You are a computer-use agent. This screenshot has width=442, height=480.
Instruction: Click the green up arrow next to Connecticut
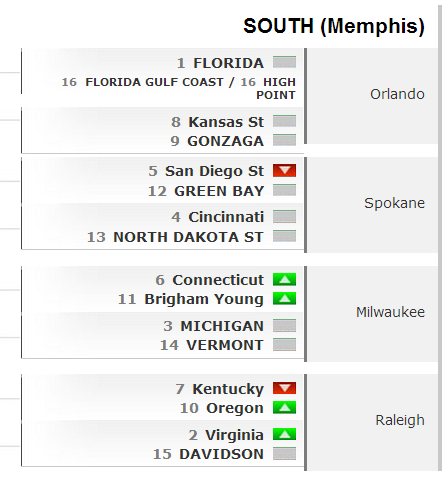point(284,279)
